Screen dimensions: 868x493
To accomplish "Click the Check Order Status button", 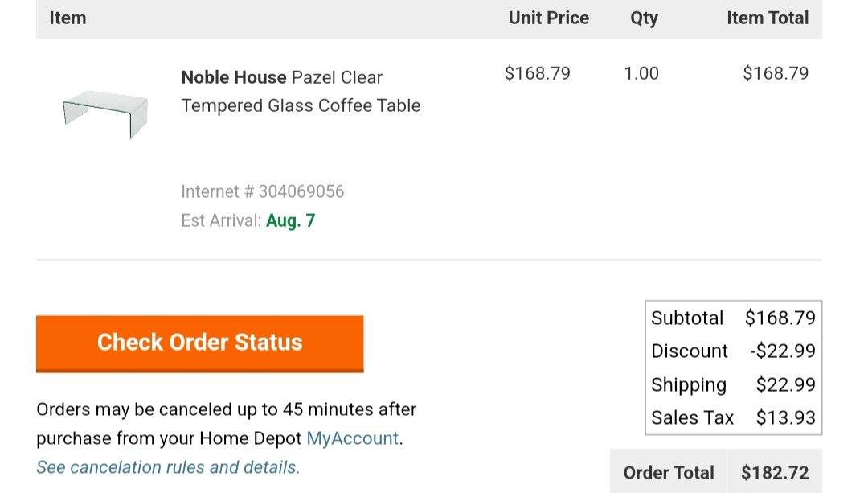I will pos(199,343).
